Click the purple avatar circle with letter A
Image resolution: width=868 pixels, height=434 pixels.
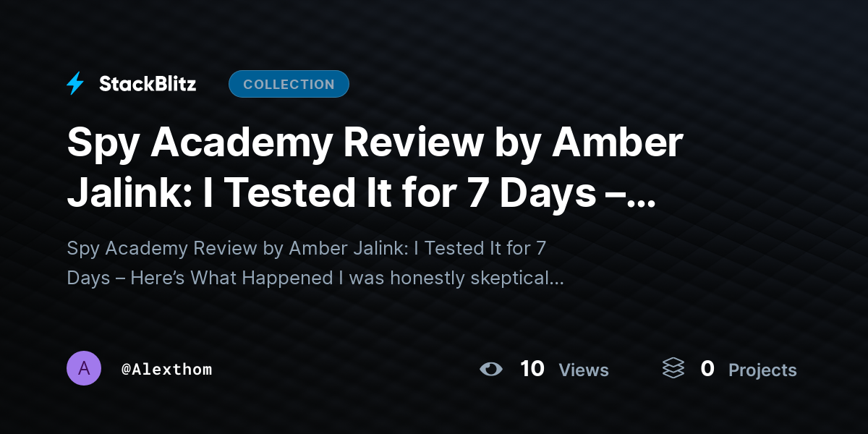click(84, 369)
